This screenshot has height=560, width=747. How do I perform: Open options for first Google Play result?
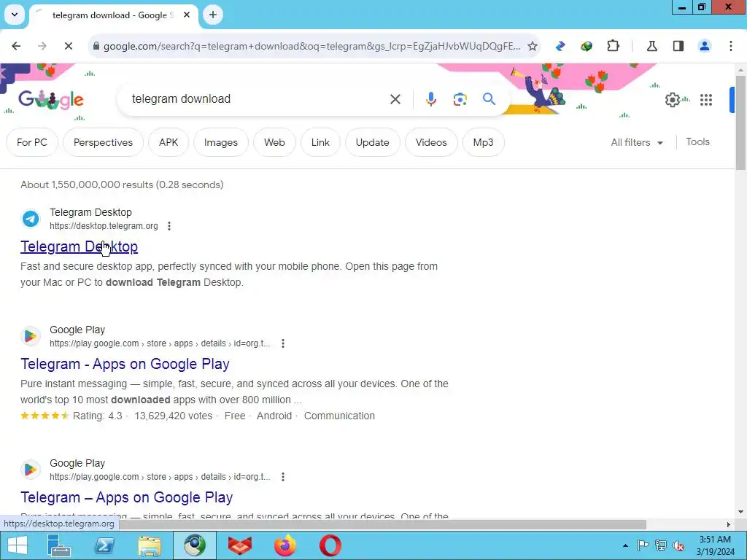click(x=283, y=343)
